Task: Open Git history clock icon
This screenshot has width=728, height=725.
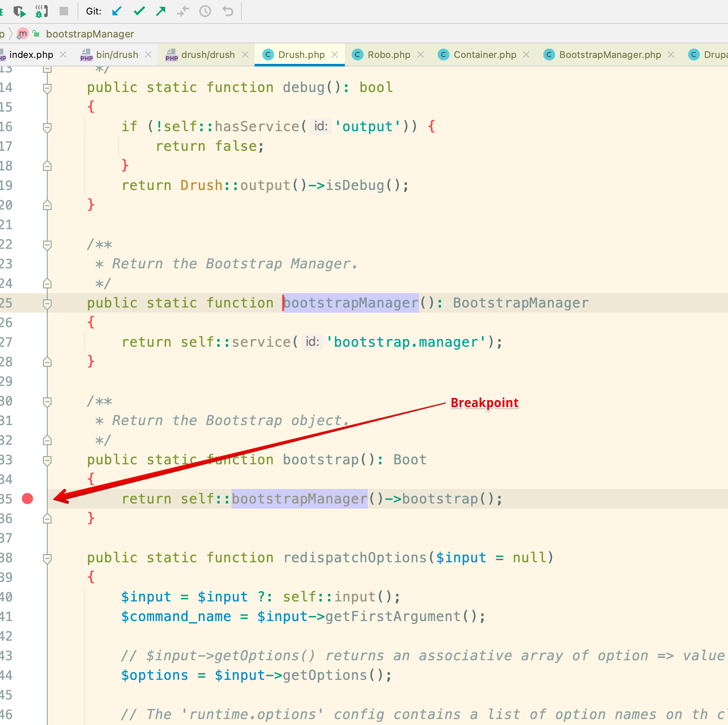Action: [x=205, y=11]
